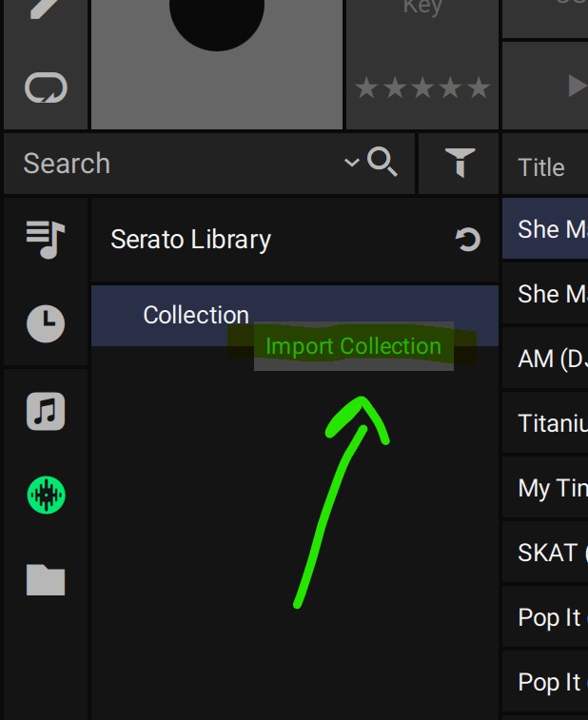Click the play arrow at right edge
The height and width of the screenshot is (720, 588).
pos(578,86)
